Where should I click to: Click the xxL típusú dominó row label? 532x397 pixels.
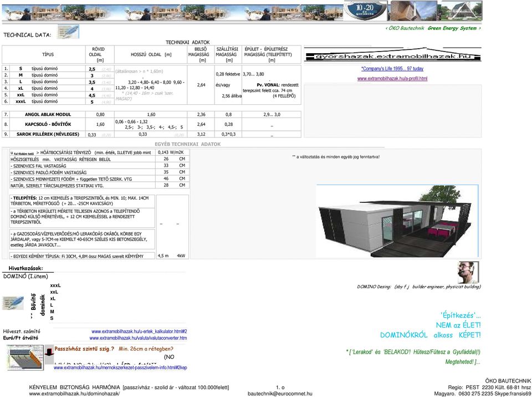[x=37, y=95]
